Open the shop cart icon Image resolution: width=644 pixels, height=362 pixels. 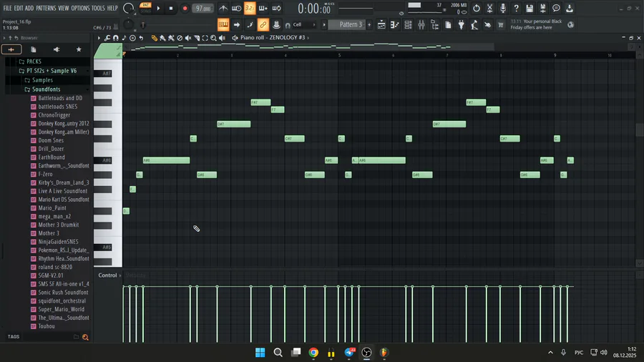[x=501, y=24]
